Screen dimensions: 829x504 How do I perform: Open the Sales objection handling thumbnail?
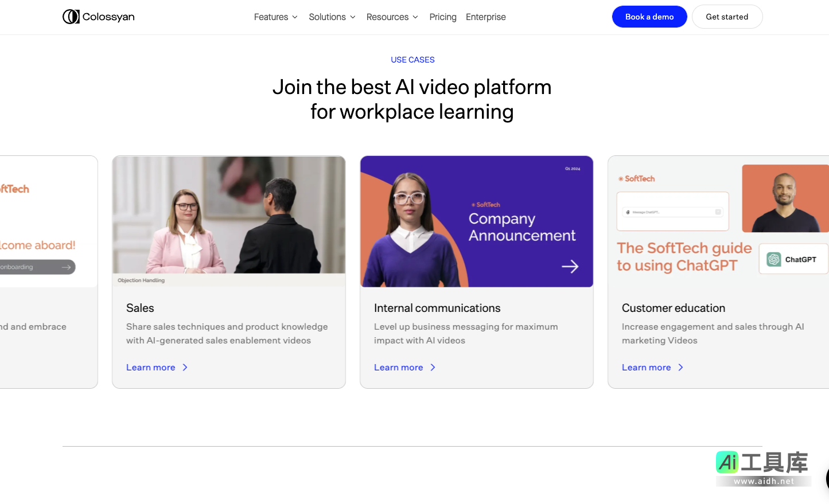(x=229, y=221)
